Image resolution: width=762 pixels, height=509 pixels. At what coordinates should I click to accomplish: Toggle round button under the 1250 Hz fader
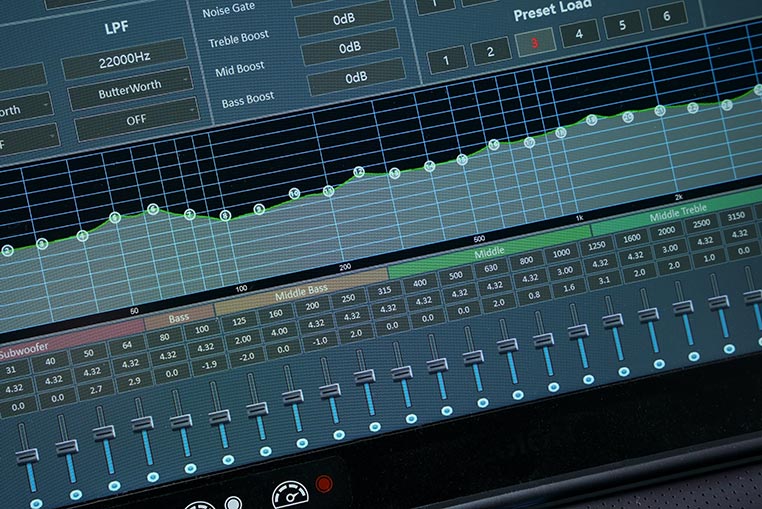(x=623, y=372)
